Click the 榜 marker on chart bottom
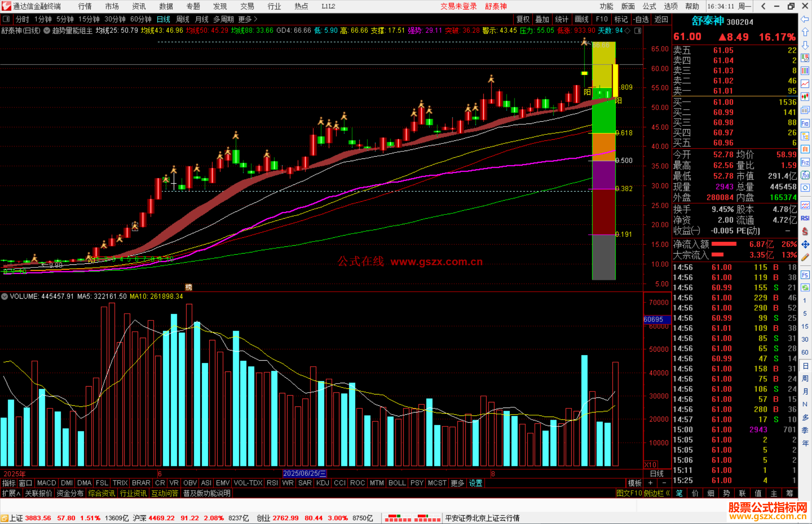The width and height of the screenshot is (812, 524). pyautogui.click(x=189, y=287)
